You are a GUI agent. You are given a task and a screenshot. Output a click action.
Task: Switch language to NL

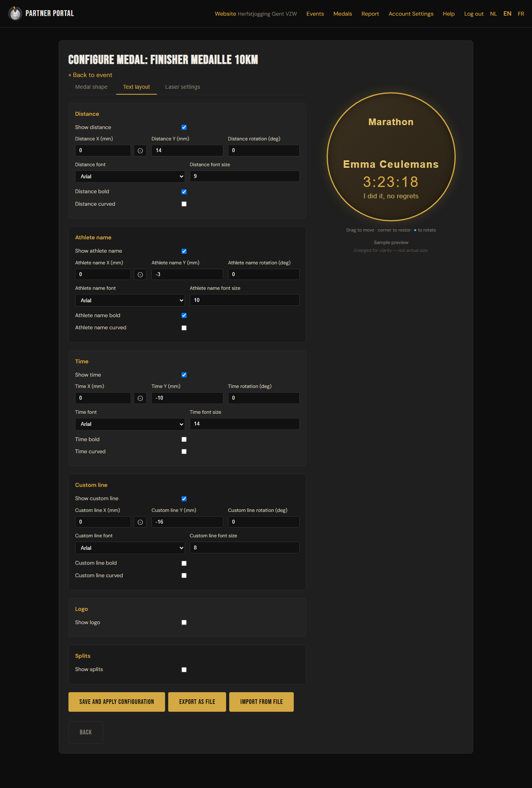pos(493,14)
